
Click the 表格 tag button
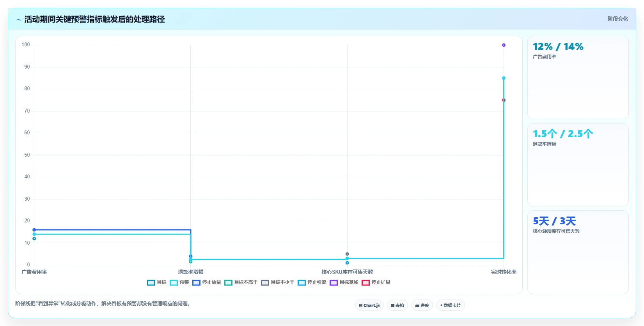397,305
